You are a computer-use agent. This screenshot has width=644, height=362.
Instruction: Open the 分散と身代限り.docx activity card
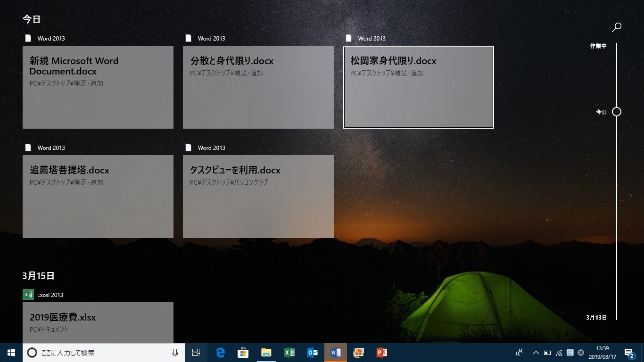[258, 87]
